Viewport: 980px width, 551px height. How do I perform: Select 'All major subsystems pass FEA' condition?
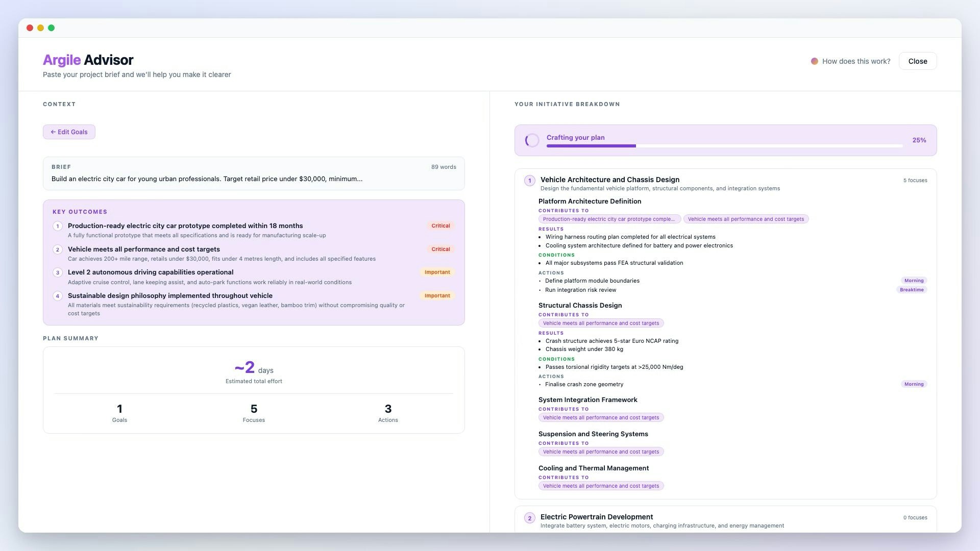click(614, 263)
